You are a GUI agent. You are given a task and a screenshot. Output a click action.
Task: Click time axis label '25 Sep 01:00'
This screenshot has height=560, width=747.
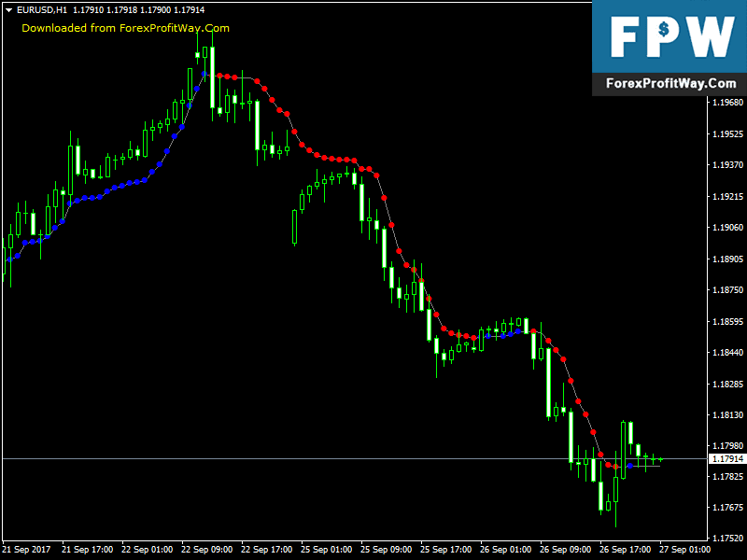(x=327, y=550)
